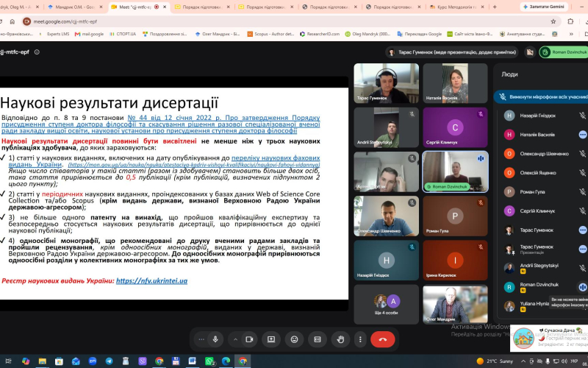Image resolution: width=588 pixels, height=368 pixels.
Task: Go to browser home button
Action: 12,21
